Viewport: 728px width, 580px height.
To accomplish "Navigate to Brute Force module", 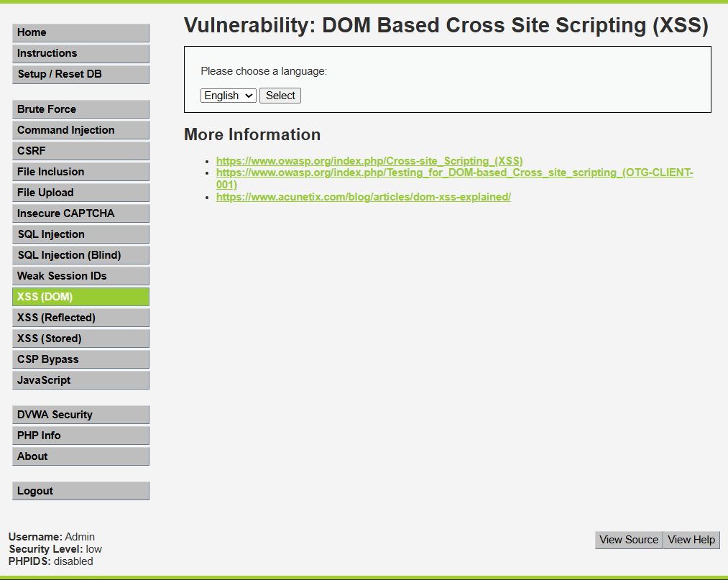I will tap(80, 109).
